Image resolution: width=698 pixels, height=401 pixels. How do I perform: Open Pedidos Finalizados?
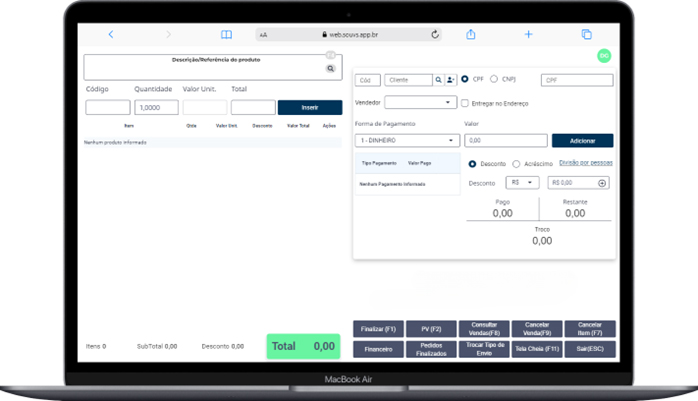432,349
